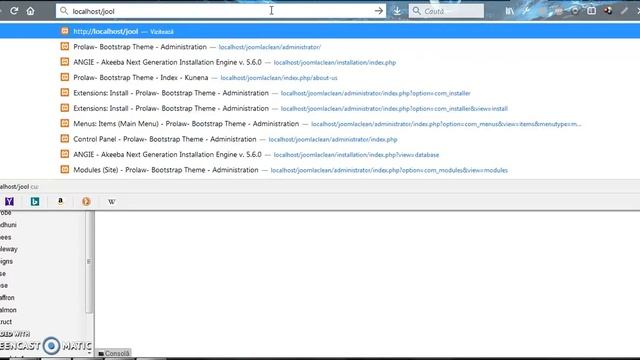Click the favicon beside the Control Panel suggestion
Screen dimensions: 640x360
click(x=64, y=139)
